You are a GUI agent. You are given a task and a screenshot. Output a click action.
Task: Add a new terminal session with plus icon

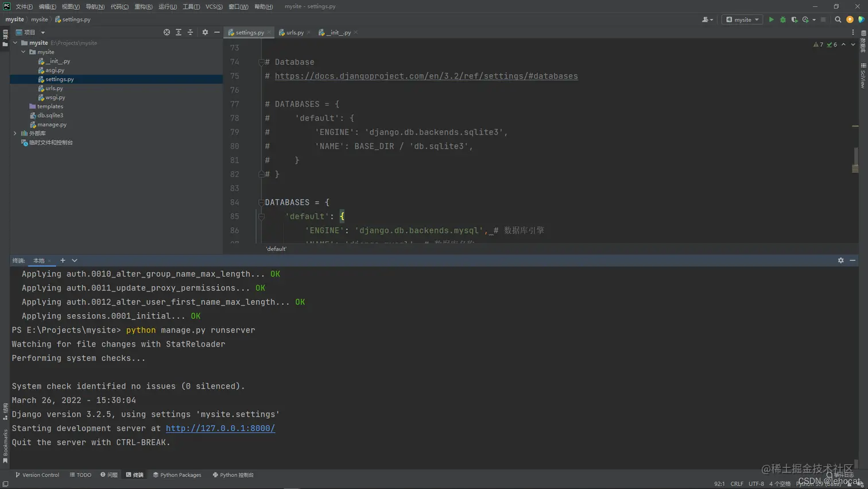click(63, 260)
